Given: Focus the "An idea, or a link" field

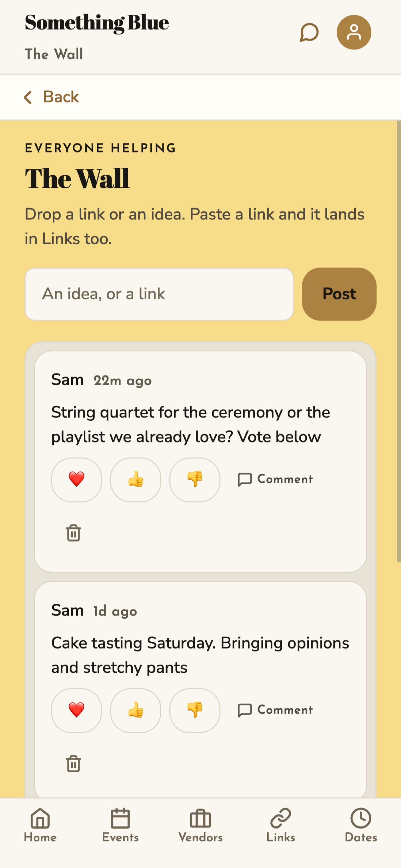Looking at the screenshot, I should tap(159, 294).
